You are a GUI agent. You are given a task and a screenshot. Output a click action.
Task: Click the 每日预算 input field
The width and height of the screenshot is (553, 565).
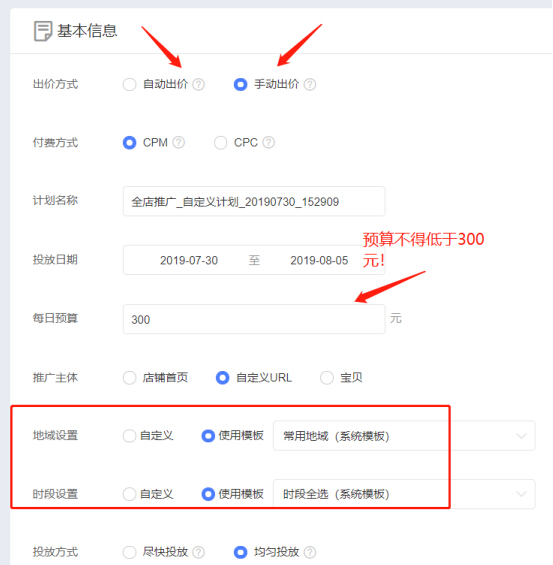tap(254, 319)
